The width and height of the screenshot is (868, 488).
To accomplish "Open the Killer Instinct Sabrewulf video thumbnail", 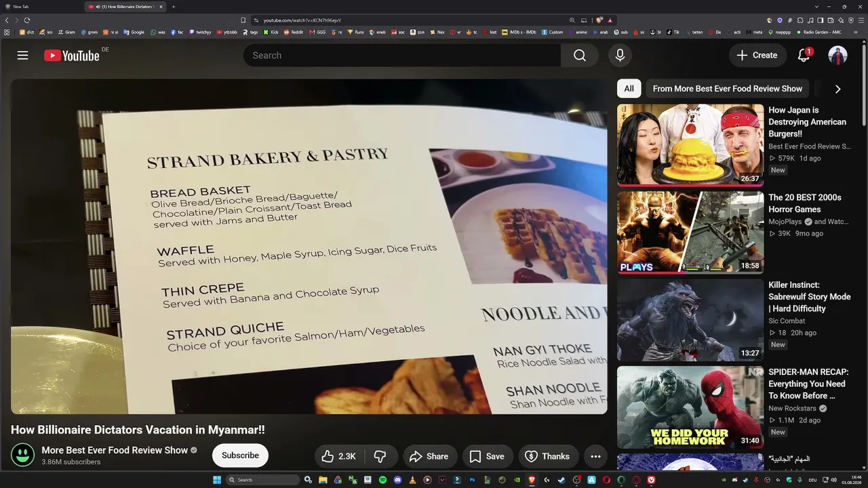I will [x=690, y=320].
